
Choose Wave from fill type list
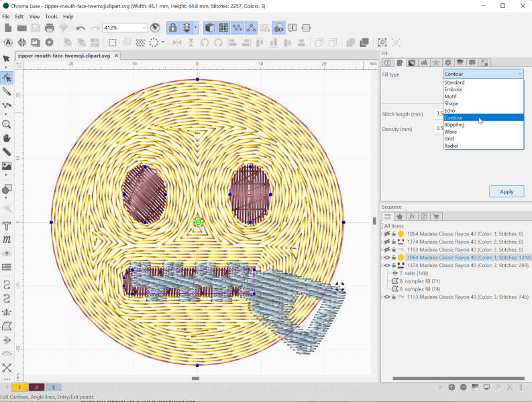coord(484,132)
